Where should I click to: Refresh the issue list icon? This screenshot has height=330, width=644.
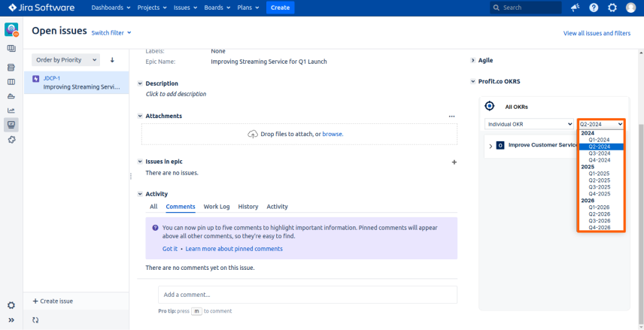pyautogui.click(x=35, y=320)
